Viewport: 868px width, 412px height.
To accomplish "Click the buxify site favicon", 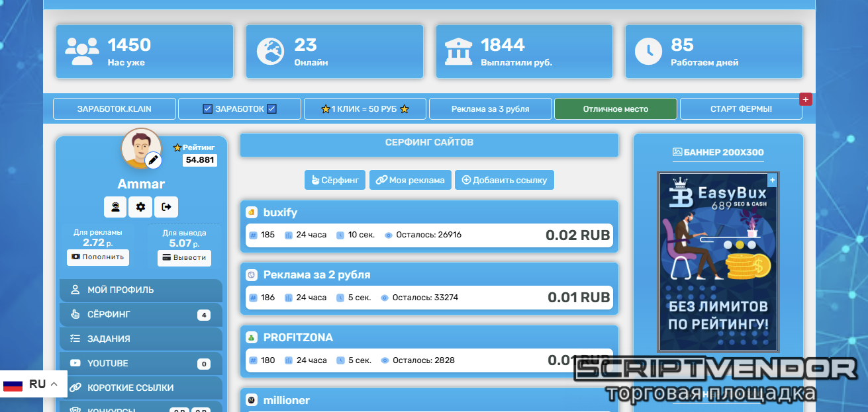I will (x=252, y=212).
